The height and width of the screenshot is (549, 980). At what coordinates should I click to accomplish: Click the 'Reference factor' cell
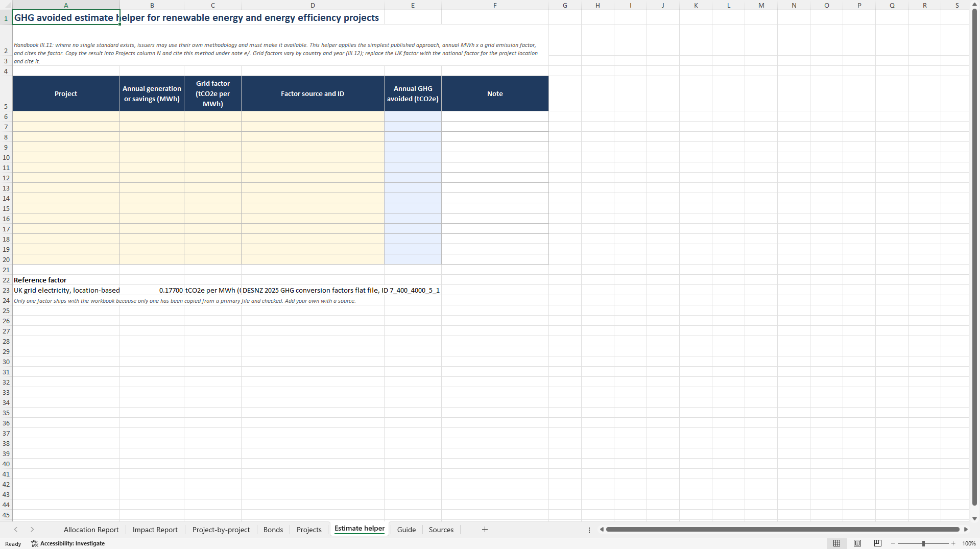pyautogui.click(x=66, y=280)
